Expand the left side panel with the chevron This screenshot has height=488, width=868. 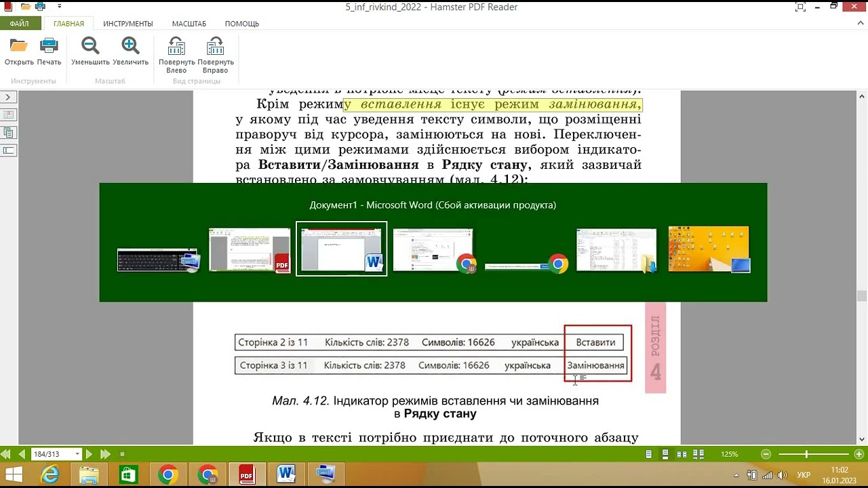8,98
